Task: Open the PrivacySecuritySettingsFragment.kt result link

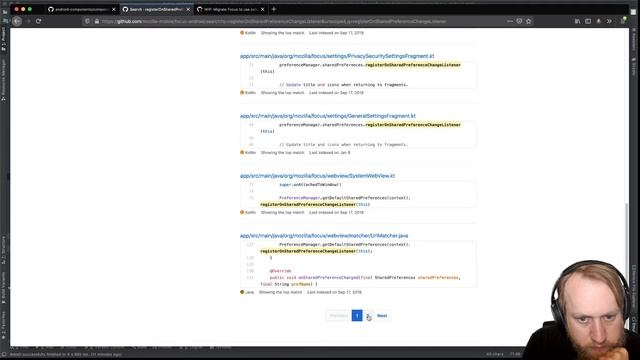Action: coord(337,56)
